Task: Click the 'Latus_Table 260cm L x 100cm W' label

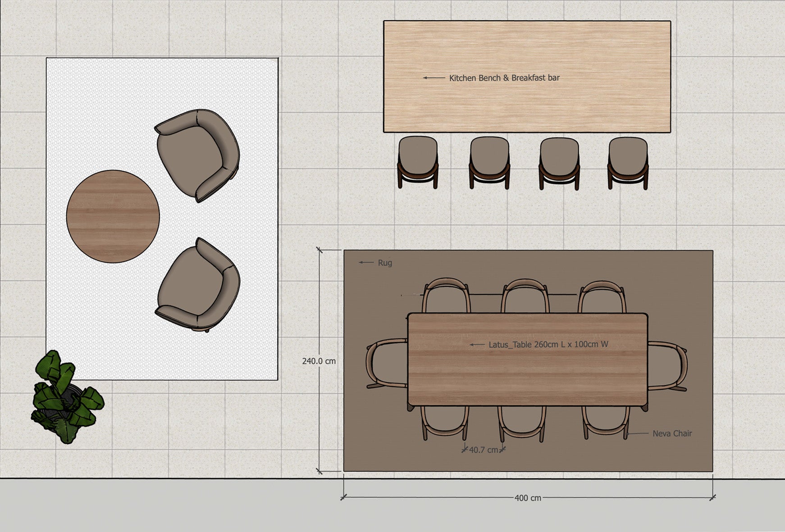Action: (548, 345)
